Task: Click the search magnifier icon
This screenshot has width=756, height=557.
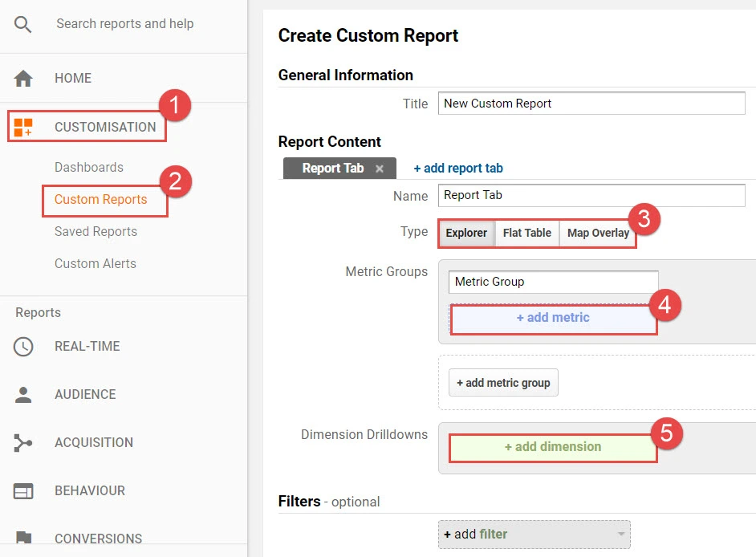Action: pos(23,24)
